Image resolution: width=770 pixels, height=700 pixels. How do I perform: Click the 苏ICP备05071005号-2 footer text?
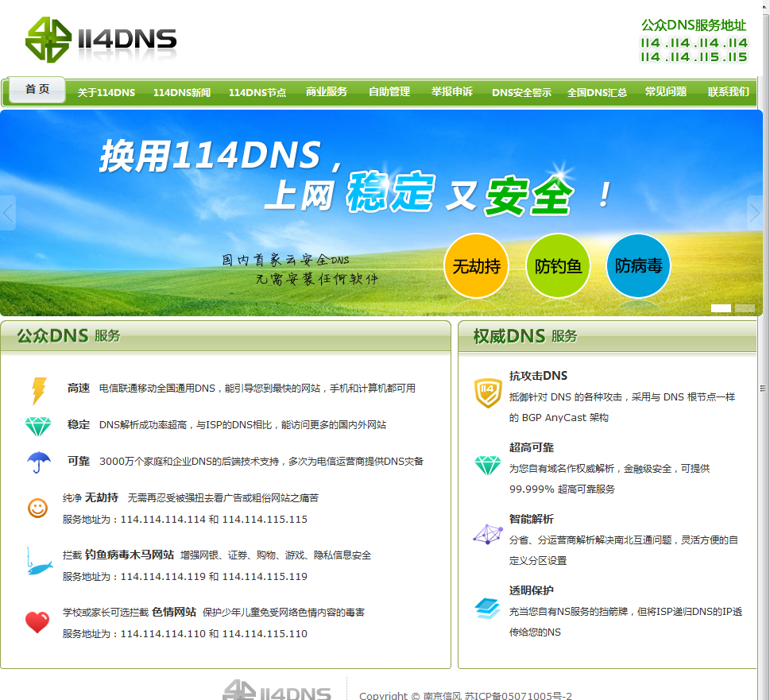tap(518, 695)
